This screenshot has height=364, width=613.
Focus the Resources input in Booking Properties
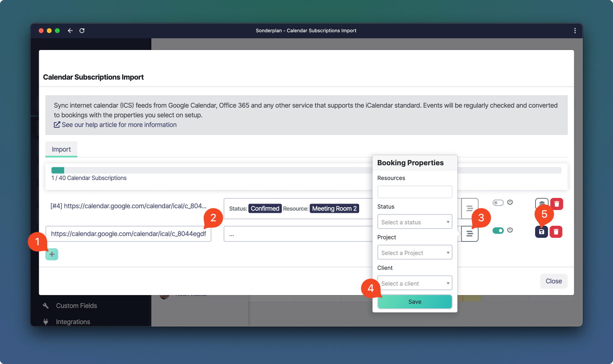(415, 192)
